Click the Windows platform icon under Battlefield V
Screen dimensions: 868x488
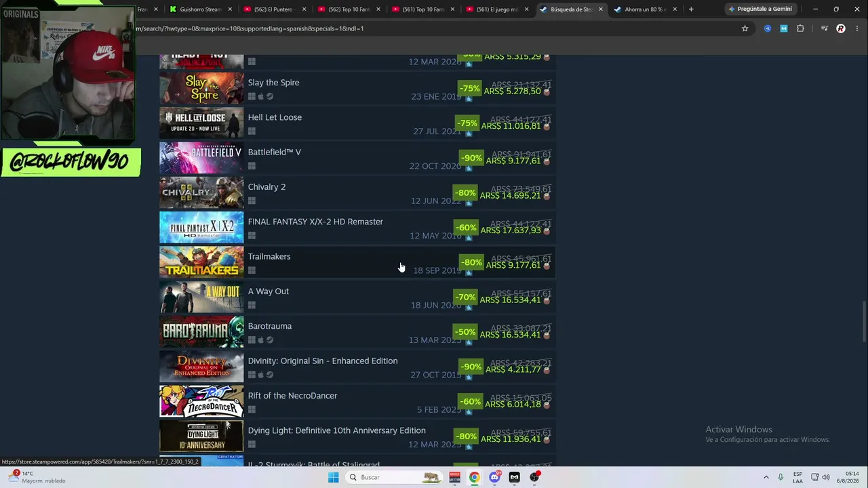[x=252, y=166]
